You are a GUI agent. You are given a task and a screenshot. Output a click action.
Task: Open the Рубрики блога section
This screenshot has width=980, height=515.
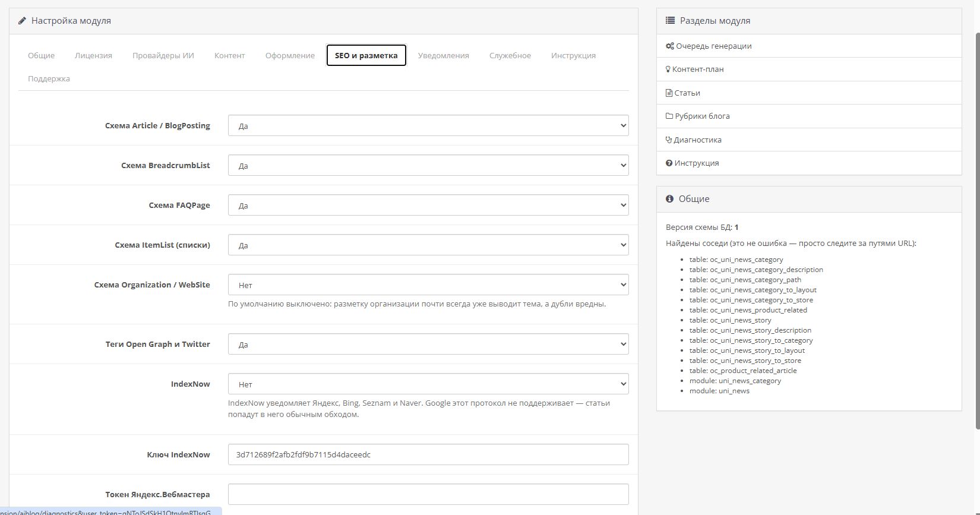pyautogui.click(x=809, y=116)
